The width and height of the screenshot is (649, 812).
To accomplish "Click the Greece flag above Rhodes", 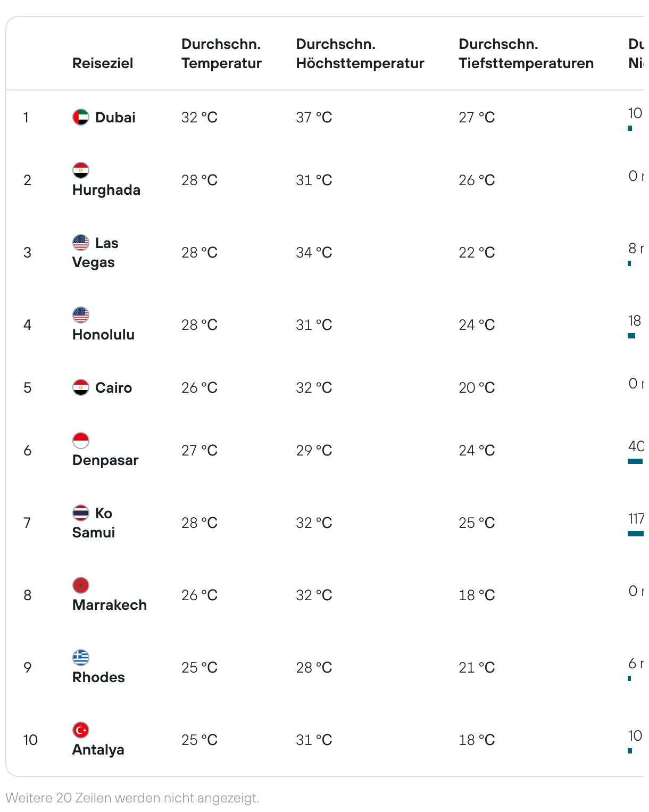I will click(81, 658).
